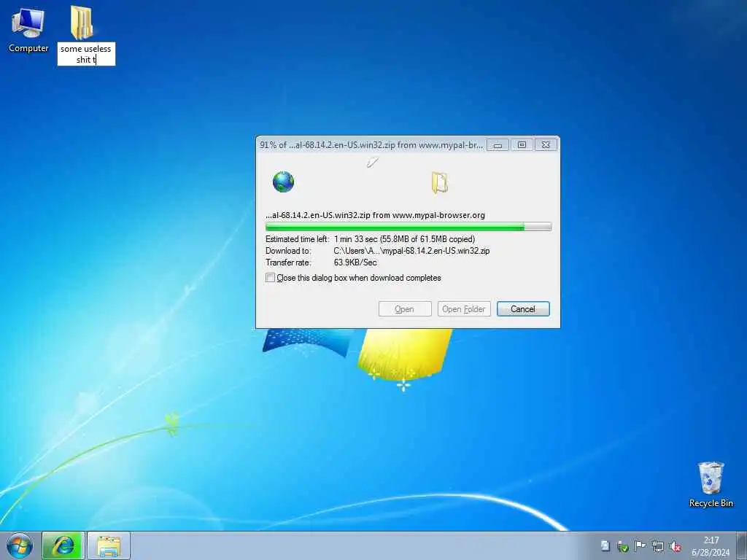
Task: Minimize the download dialog window
Action: [x=498, y=145]
